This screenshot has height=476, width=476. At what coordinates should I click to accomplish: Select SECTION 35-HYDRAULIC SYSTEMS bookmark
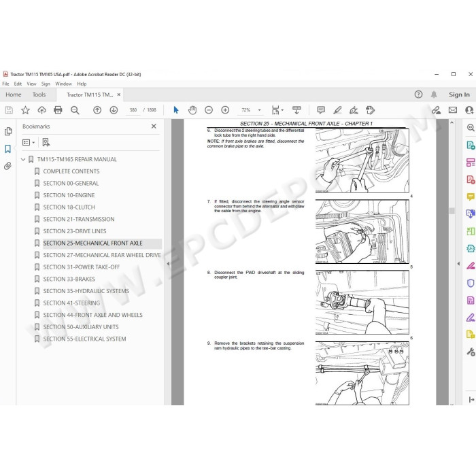point(86,291)
